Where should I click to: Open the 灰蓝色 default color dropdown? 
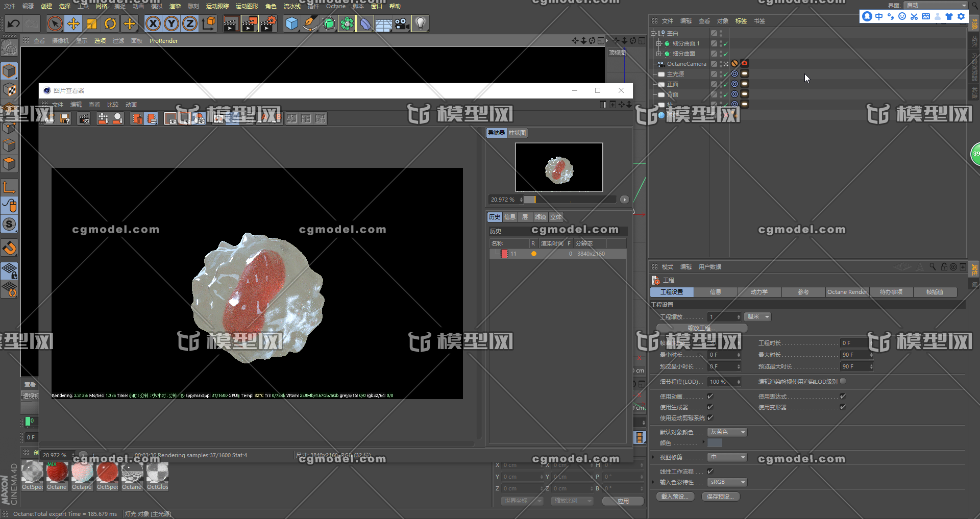(x=727, y=432)
